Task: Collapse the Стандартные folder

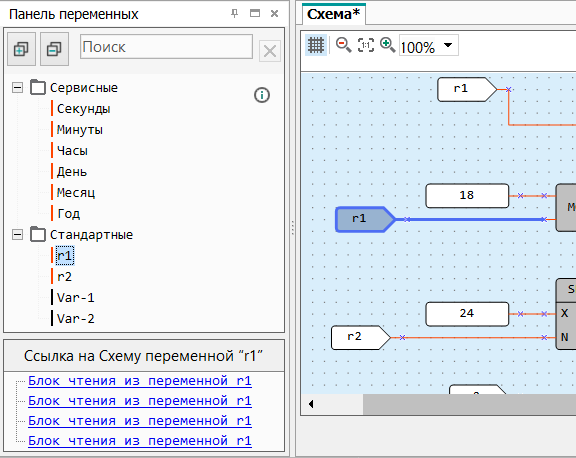Action: pos(17,234)
